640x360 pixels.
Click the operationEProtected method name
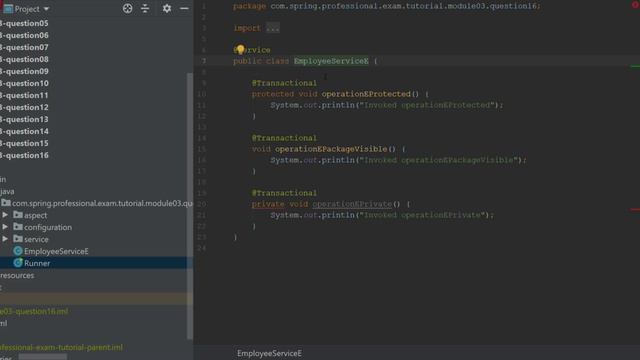click(x=366, y=94)
